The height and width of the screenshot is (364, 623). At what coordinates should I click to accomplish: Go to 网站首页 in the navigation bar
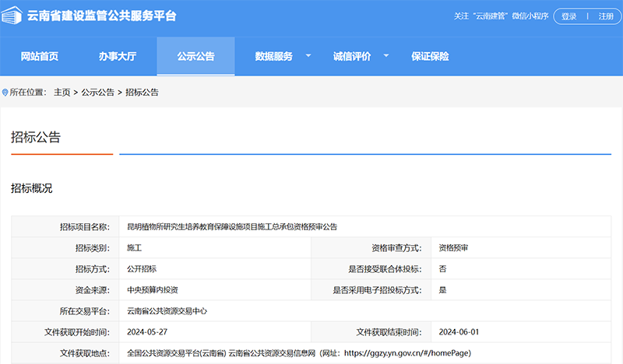(39, 56)
